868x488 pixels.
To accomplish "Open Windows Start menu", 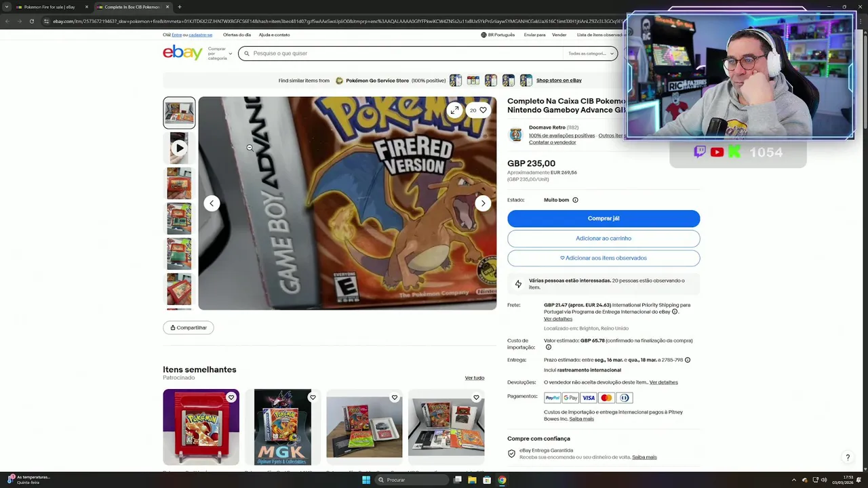I will click(366, 480).
